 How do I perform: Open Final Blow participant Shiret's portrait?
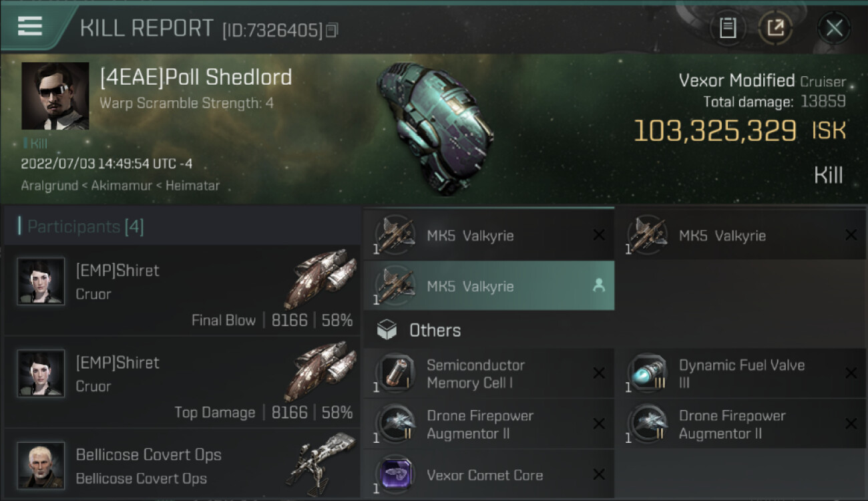[41, 281]
